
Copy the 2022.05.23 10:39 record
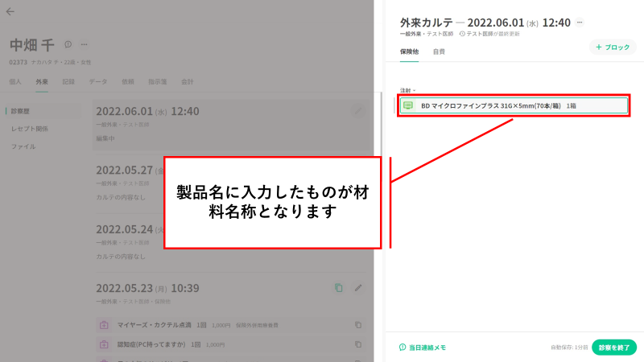pyautogui.click(x=338, y=288)
